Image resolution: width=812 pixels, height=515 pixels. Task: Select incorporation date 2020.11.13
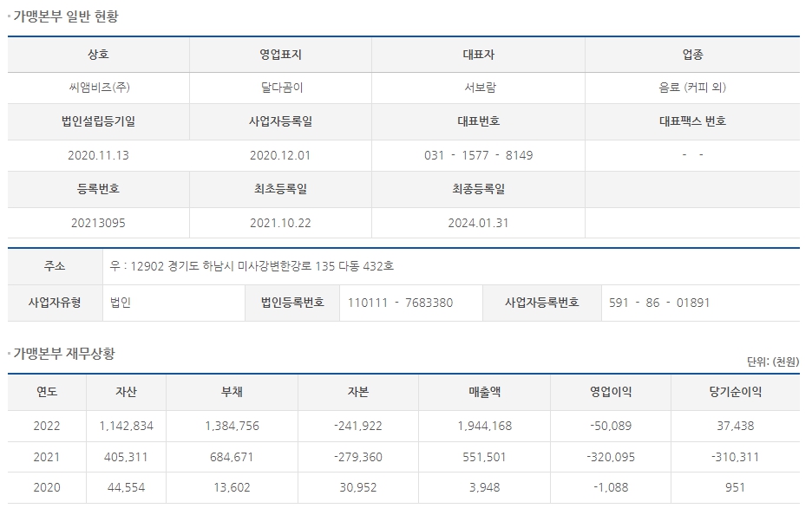(98, 155)
